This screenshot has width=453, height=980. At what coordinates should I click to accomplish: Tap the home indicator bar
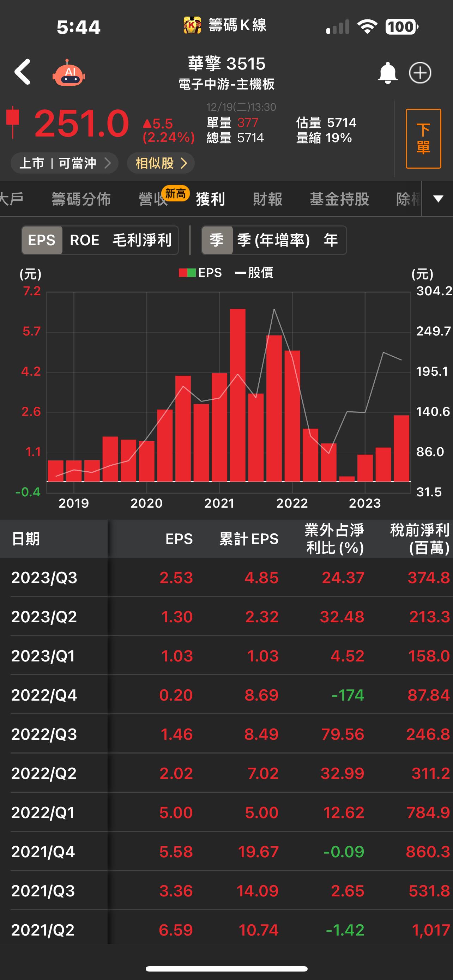coord(227,969)
